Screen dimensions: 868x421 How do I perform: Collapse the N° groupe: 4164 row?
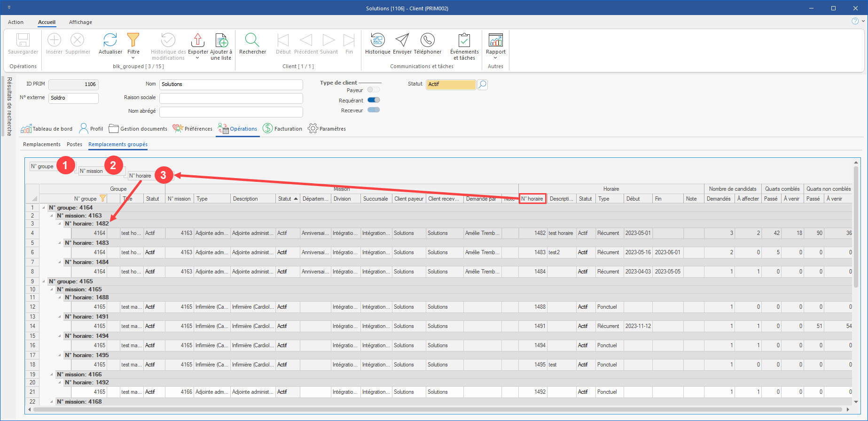(44, 208)
